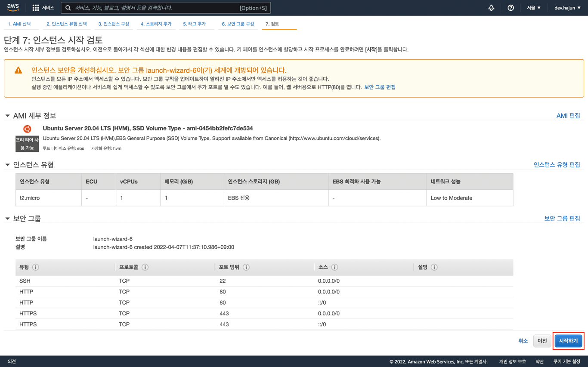Open 의견 feedback in footer

click(x=12, y=361)
